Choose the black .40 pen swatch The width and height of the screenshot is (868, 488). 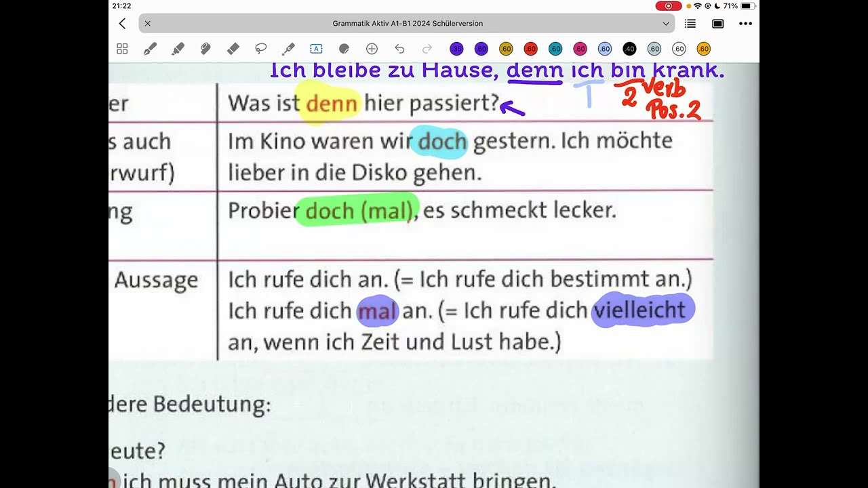click(x=629, y=49)
